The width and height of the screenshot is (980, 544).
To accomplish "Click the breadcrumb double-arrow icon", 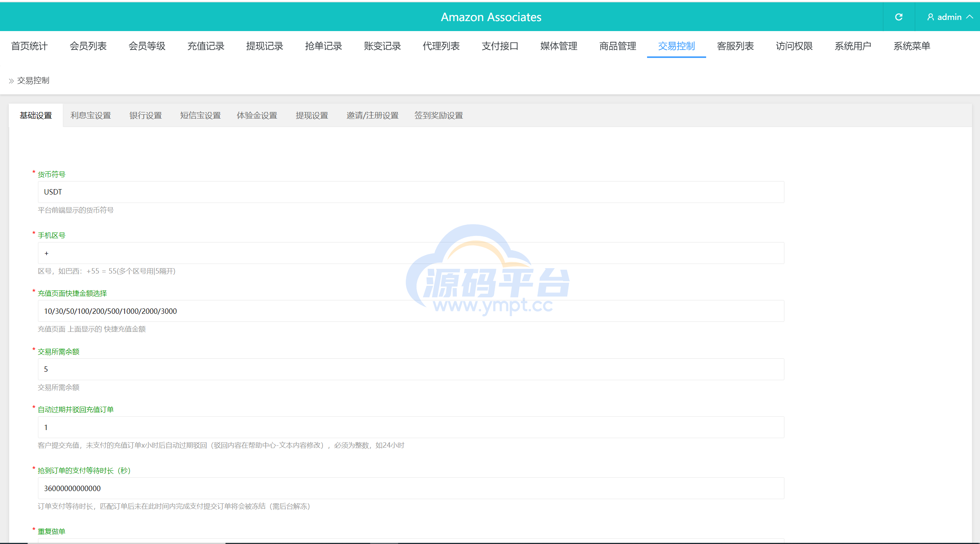I will [11, 81].
